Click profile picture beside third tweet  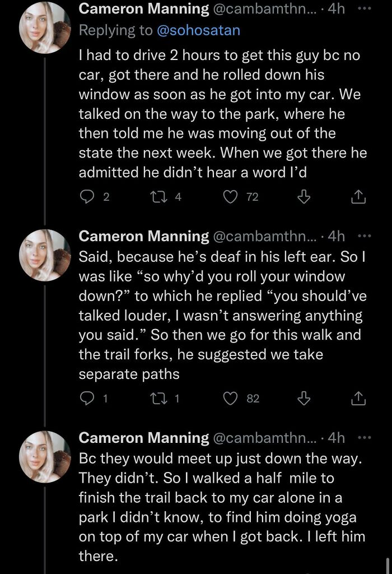coord(45,457)
